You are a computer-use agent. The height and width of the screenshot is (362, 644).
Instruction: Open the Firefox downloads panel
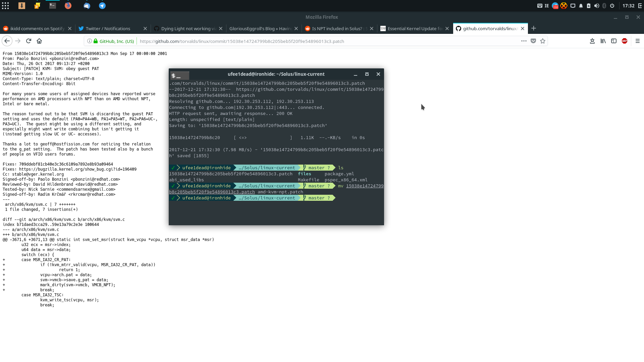[592, 41]
